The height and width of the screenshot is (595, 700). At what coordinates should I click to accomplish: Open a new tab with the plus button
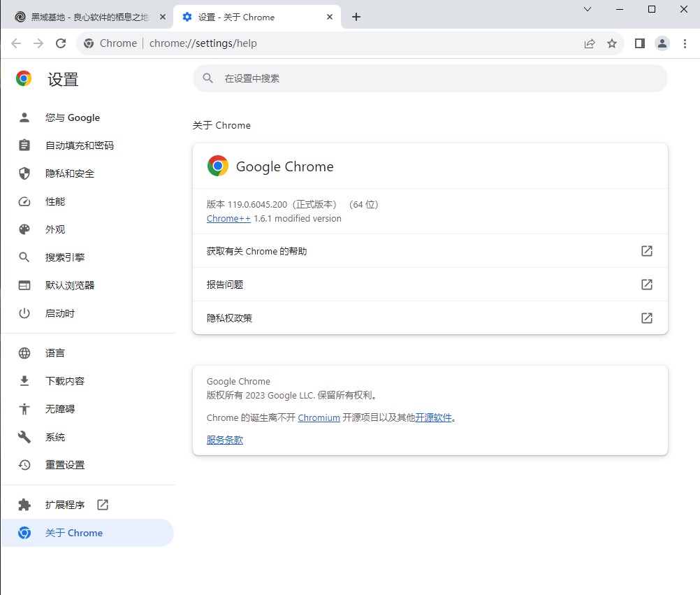(356, 17)
